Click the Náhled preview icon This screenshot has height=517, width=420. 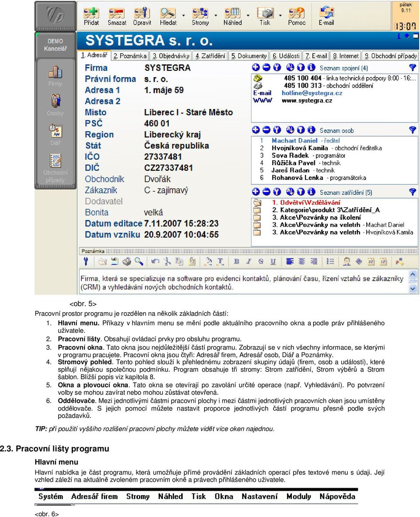(233, 17)
